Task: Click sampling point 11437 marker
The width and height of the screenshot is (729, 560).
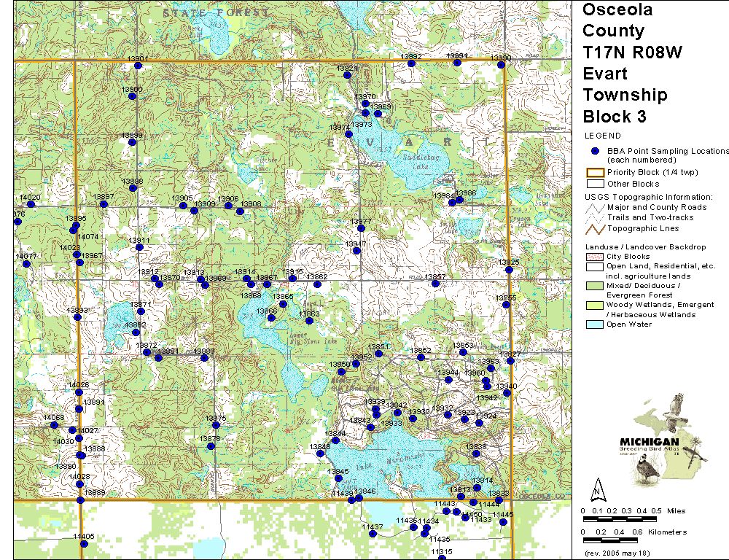Action: pos(373,534)
